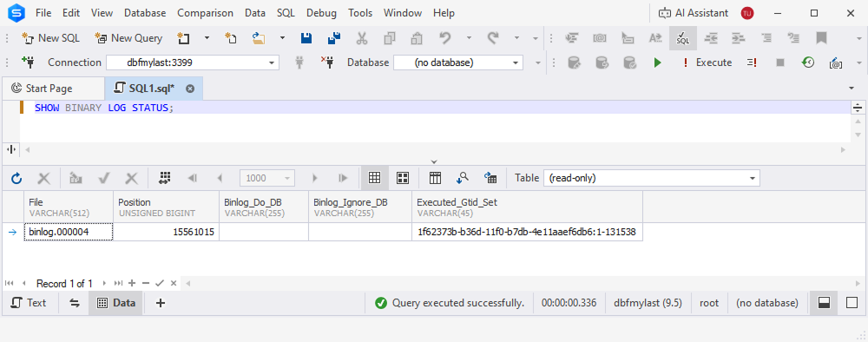868x342 pixels.
Task: Toggle the SQL syntax check button
Action: click(683, 38)
